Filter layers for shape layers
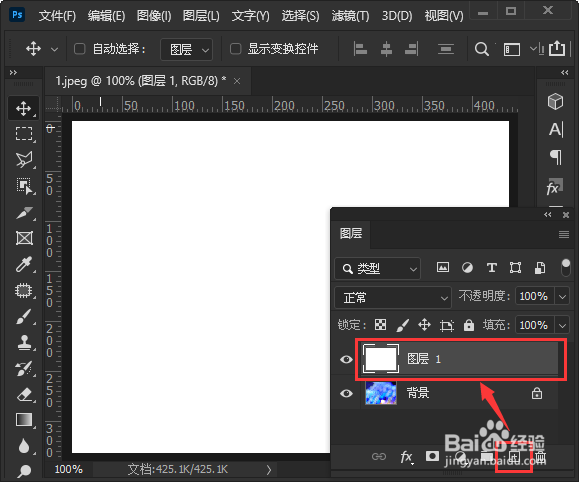Screen dimensions: 579x482 click(x=515, y=267)
